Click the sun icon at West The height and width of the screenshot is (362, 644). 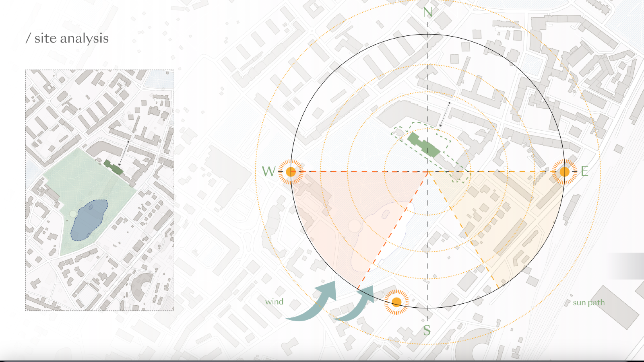(291, 172)
